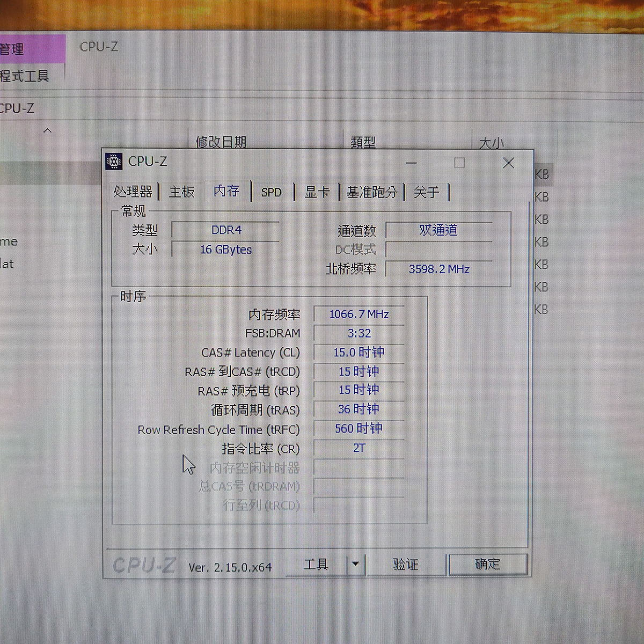Click the CPU-Z app icon in title bar
Screen dimensions: 644x644
click(x=114, y=161)
